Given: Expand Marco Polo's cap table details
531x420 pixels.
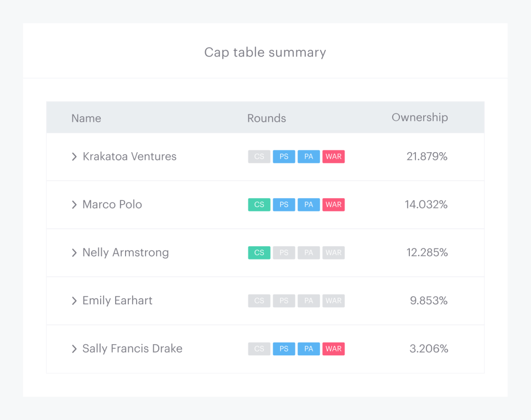Looking at the screenshot, I should pos(74,205).
